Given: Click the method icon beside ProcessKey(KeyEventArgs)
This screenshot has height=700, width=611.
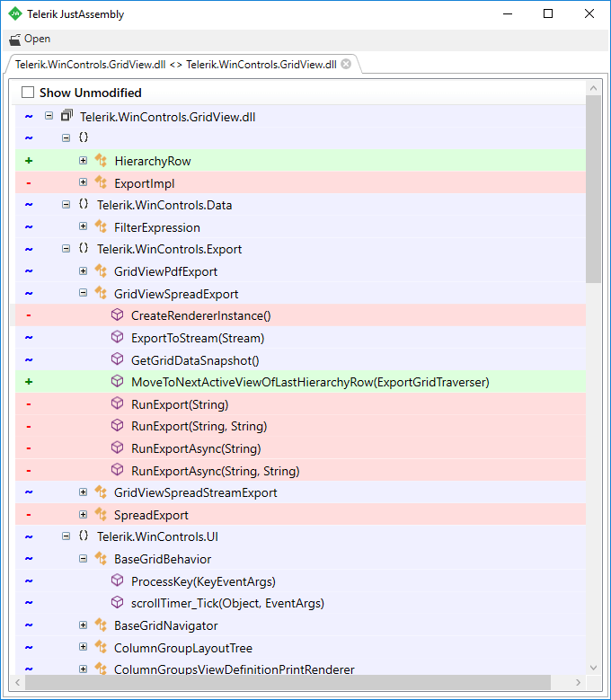Looking at the screenshot, I should tap(117, 581).
